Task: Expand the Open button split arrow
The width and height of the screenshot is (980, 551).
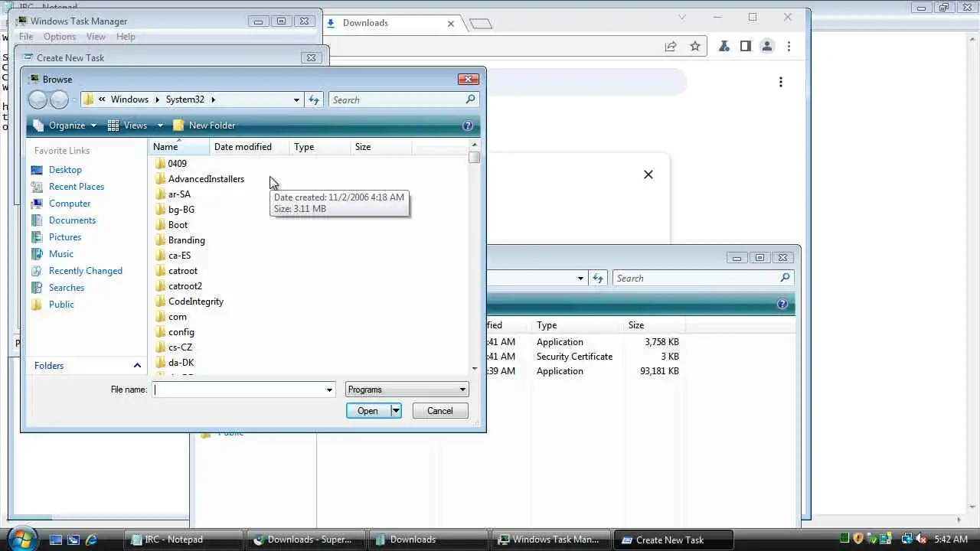Action: click(396, 411)
